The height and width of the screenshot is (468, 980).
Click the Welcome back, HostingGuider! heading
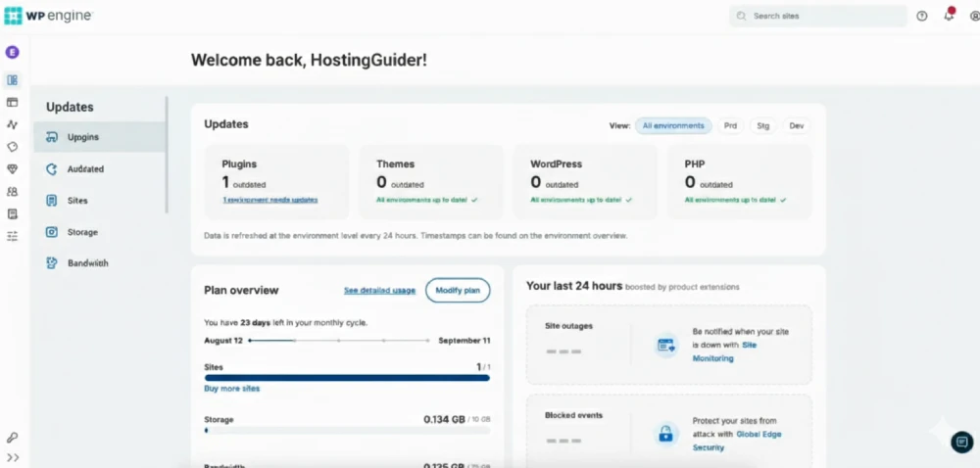310,60
